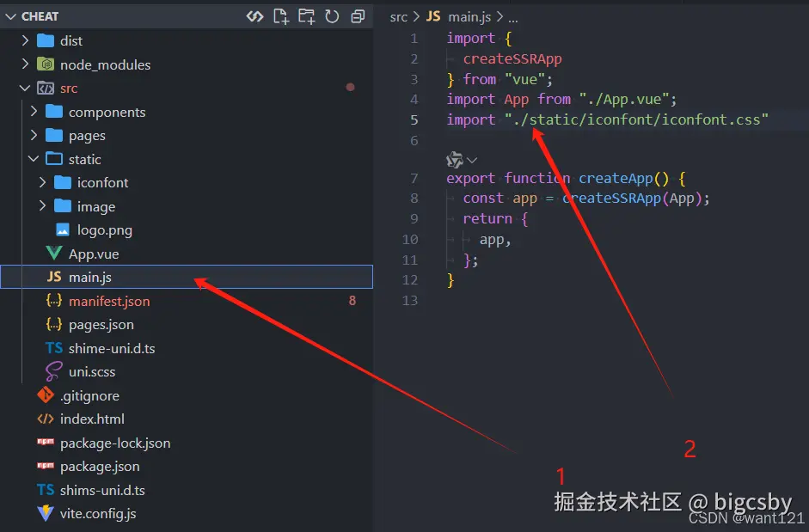
Task: Collapse the CHEAT explorer section
Action: (x=10, y=15)
